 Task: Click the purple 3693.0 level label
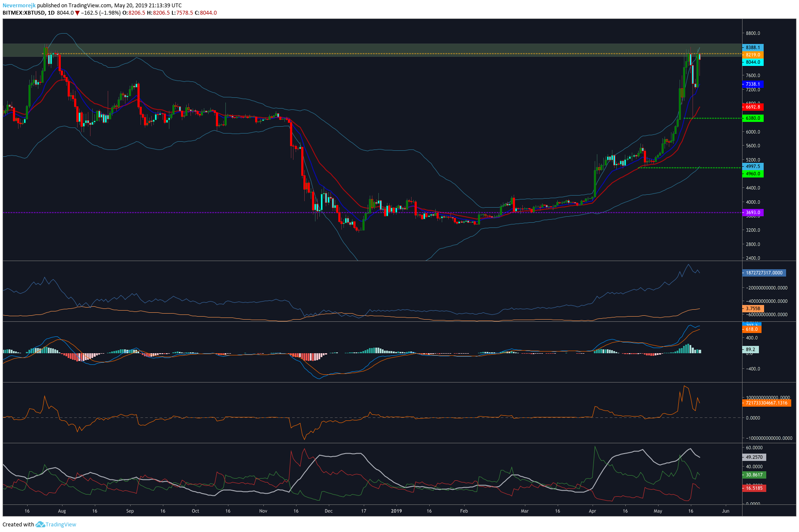click(753, 212)
